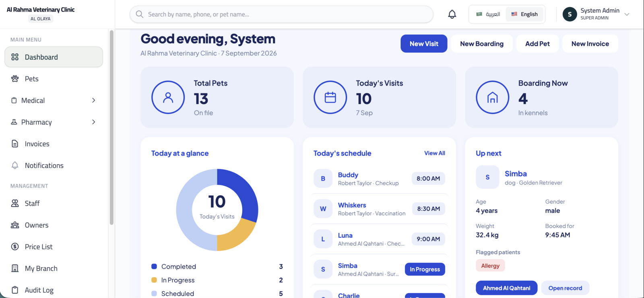Open the Pets menu item
This screenshot has width=644, height=298.
[54, 79]
